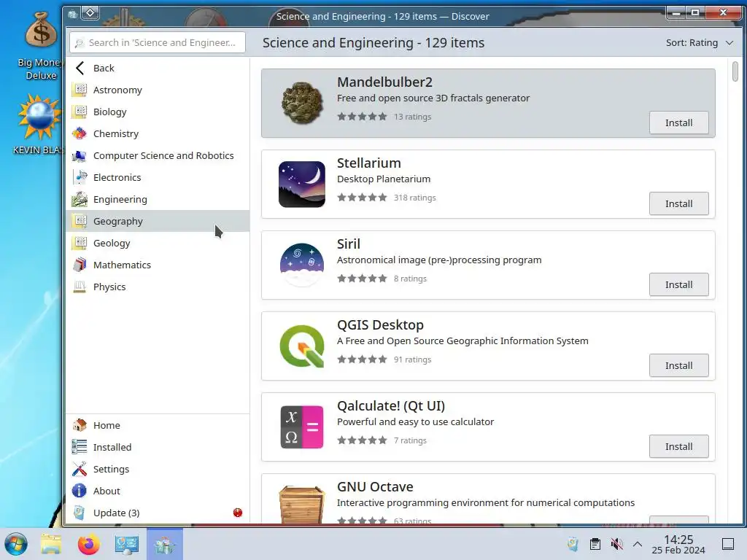Click the Mathematics books icon

tap(80, 265)
